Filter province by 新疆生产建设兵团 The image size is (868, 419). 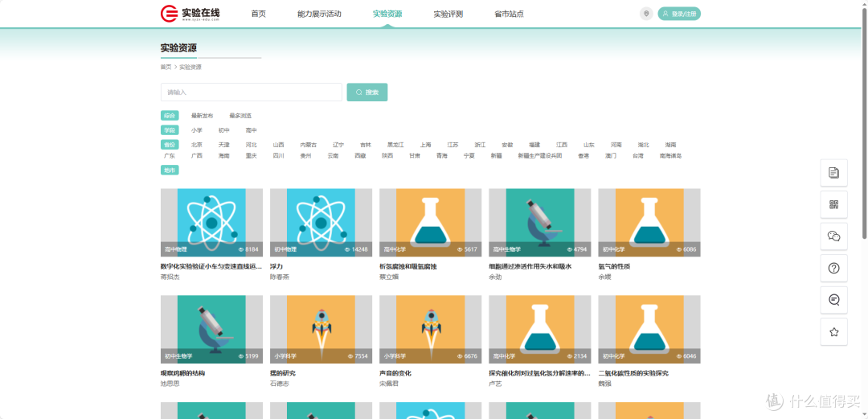[x=540, y=156]
